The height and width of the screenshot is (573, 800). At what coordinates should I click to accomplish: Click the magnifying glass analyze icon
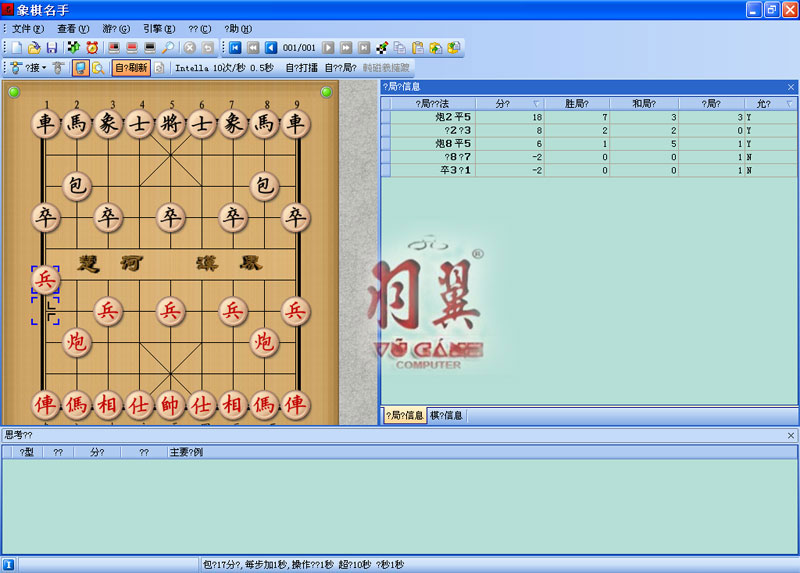coord(168,48)
